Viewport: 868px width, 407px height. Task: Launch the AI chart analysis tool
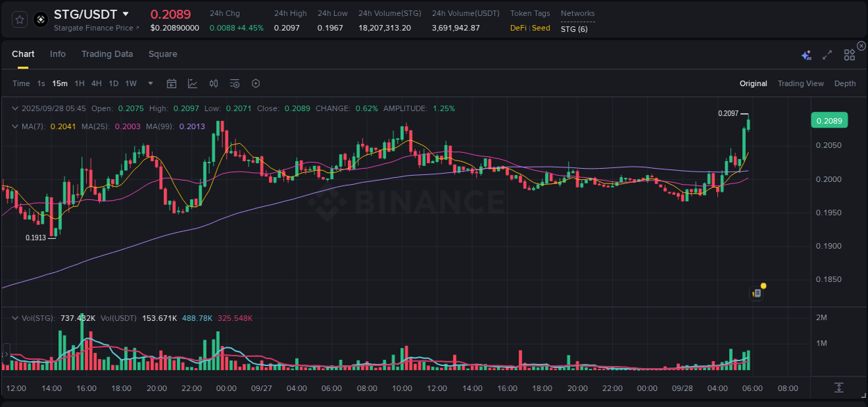806,54
